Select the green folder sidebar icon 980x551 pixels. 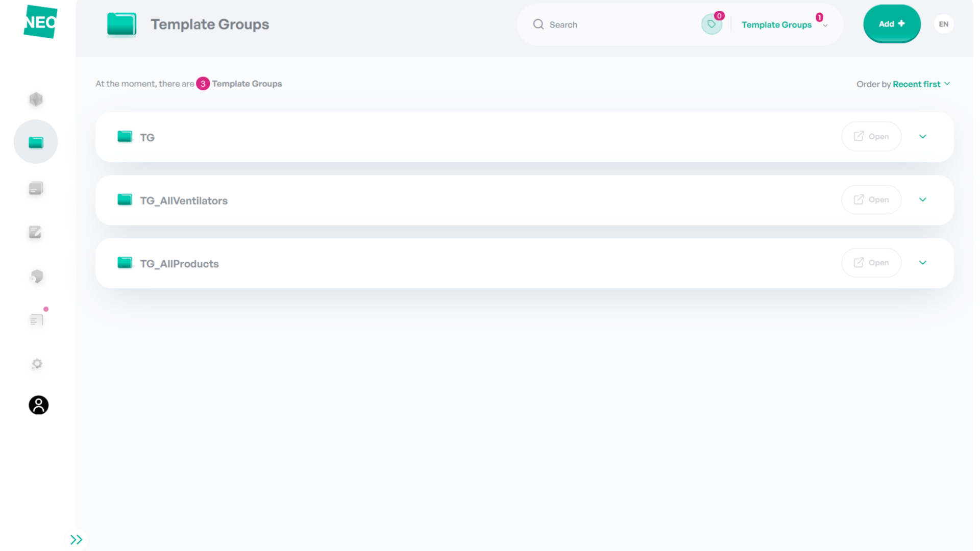[36, 142]
